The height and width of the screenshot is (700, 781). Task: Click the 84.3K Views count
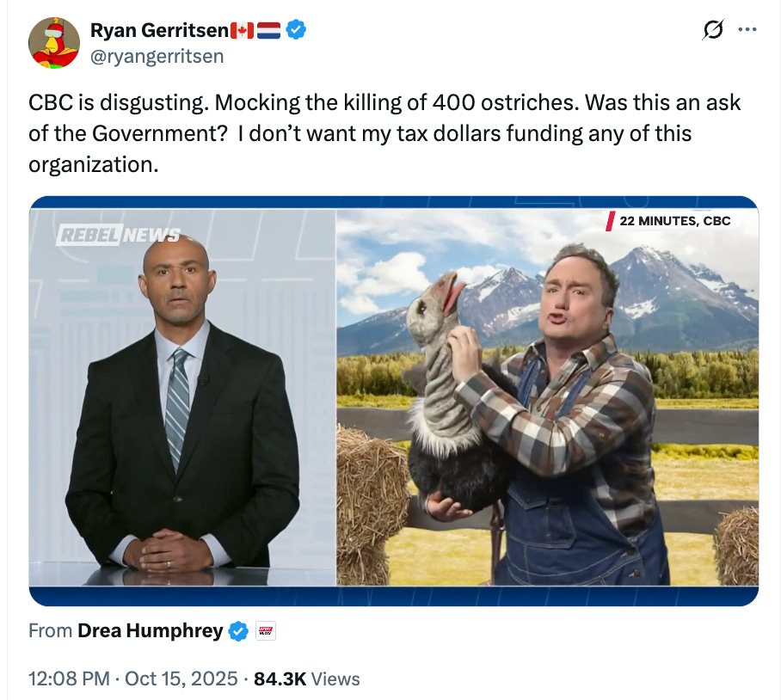click(307, 679)
